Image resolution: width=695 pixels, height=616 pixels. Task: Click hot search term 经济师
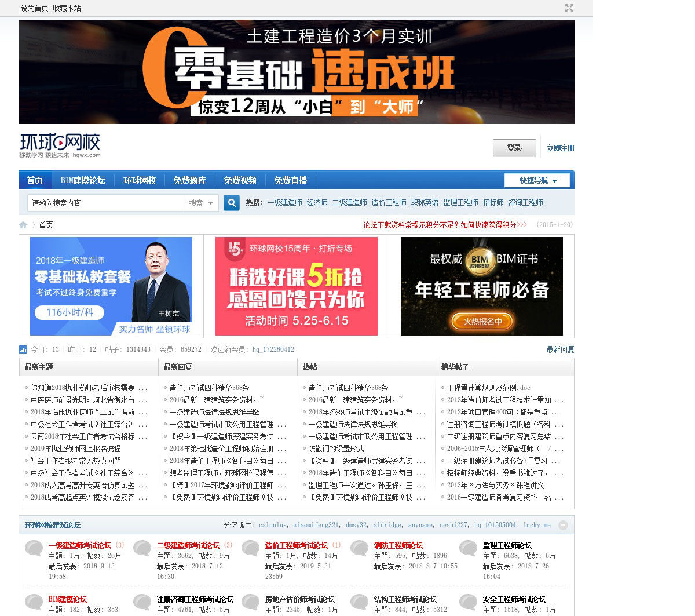click(317, 202)
